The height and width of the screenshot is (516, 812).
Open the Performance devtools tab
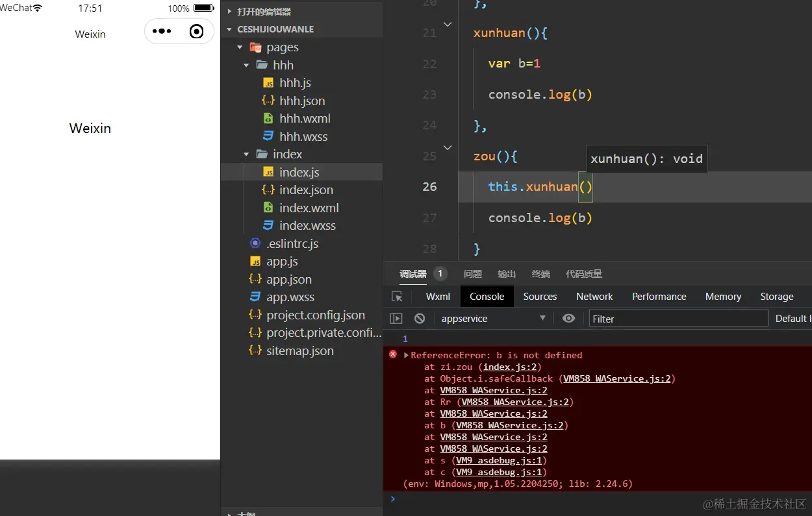point(659,296)
